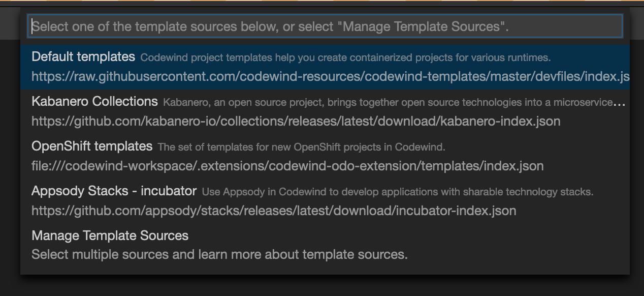
Task: Click the OpenShift projects in Codewind description
Action: pos(301,147)
